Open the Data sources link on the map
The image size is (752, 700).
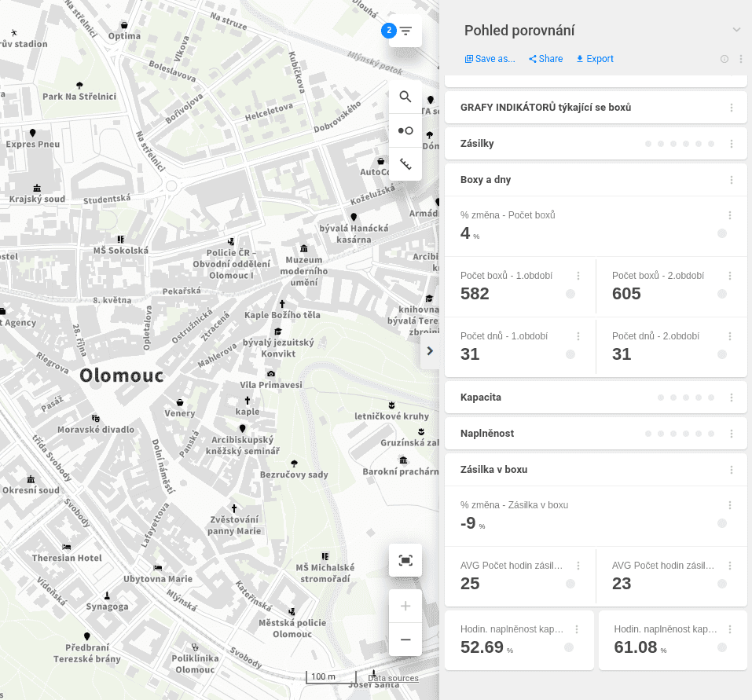click(x=393, y=677)
